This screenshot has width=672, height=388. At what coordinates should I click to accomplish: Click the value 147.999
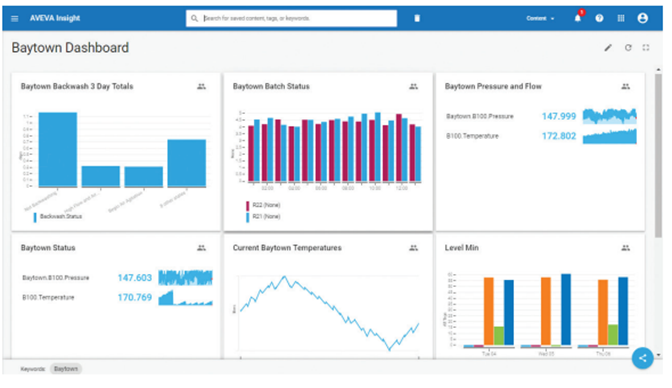558,116
